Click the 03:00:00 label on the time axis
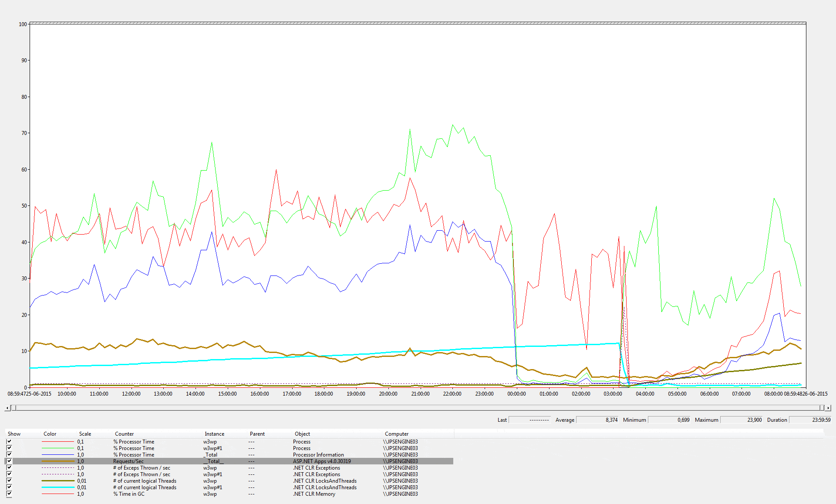 pyautogui.click(x=613, y=393)
